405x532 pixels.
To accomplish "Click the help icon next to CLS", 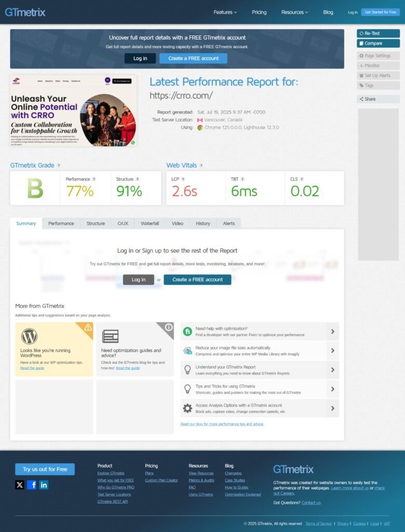I will coord(302,179).
